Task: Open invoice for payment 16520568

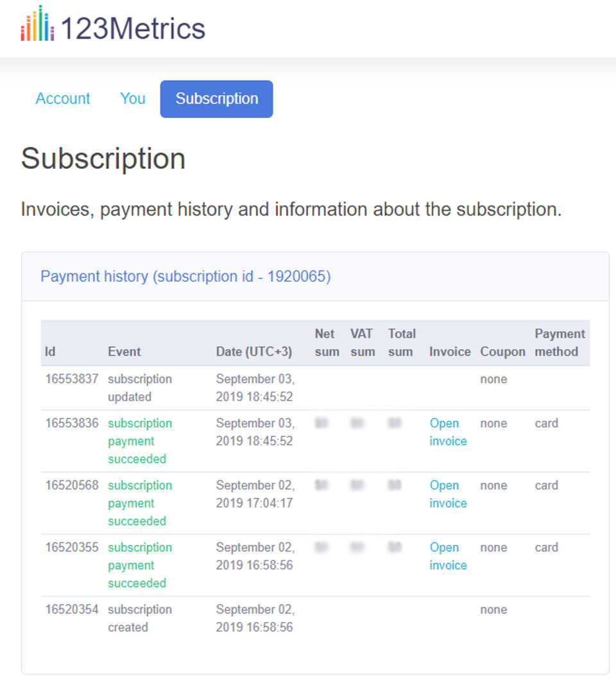Action: click(x=448, y=494)
